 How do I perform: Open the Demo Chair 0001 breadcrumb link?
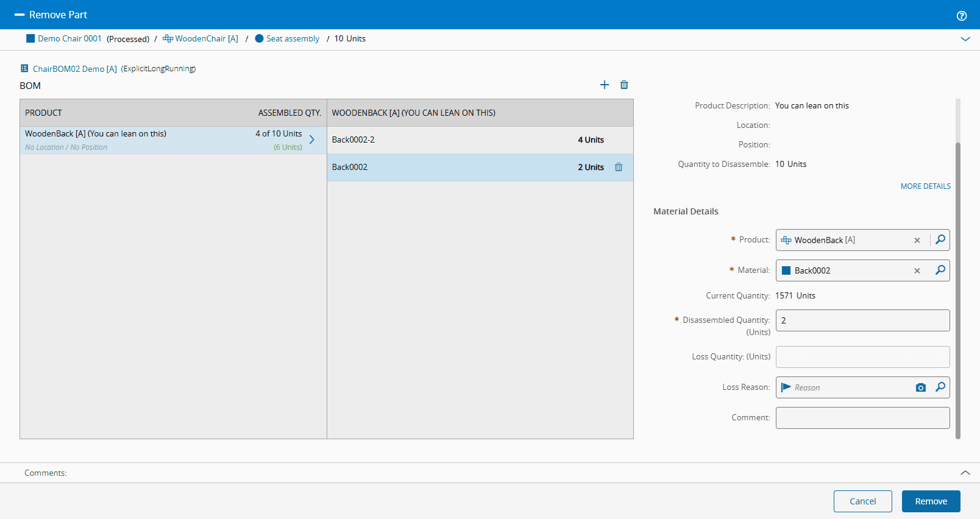point(69,38)
